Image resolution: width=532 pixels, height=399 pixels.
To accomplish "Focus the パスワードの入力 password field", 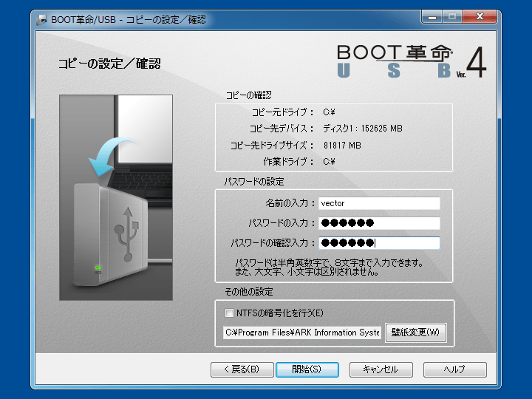I will click(x=379, y=223).
